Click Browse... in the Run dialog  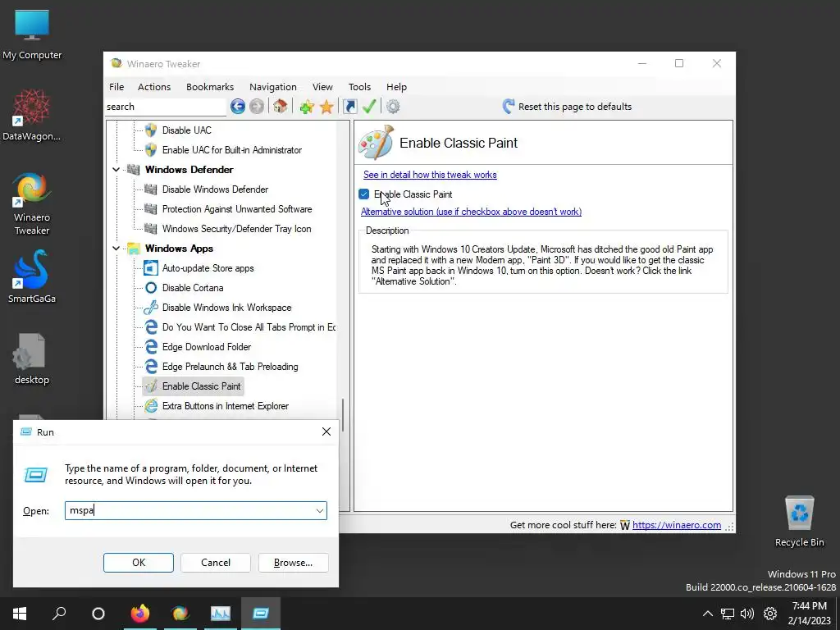click(x=293, y=563)
